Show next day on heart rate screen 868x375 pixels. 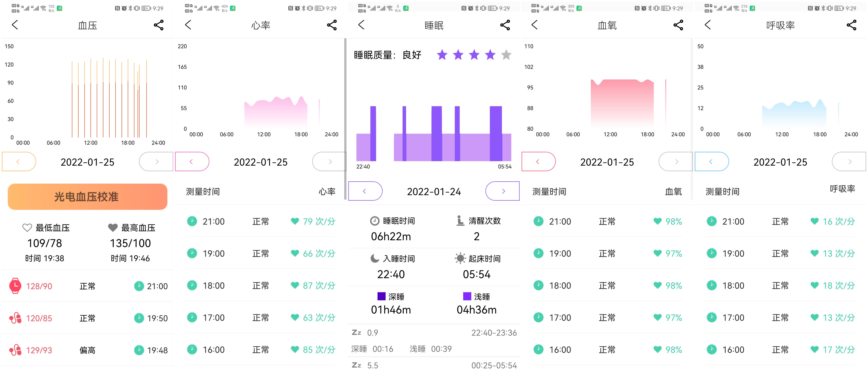coord(329,161)
